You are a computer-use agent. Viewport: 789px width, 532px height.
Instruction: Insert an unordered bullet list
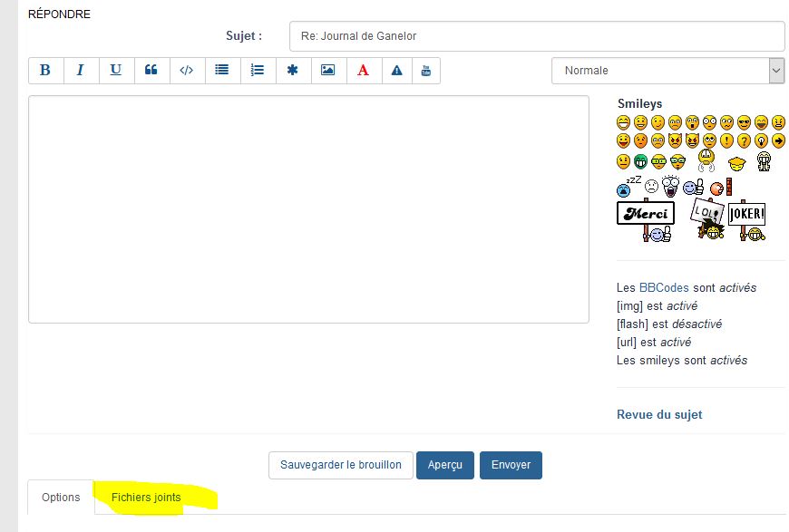(222, 71)
